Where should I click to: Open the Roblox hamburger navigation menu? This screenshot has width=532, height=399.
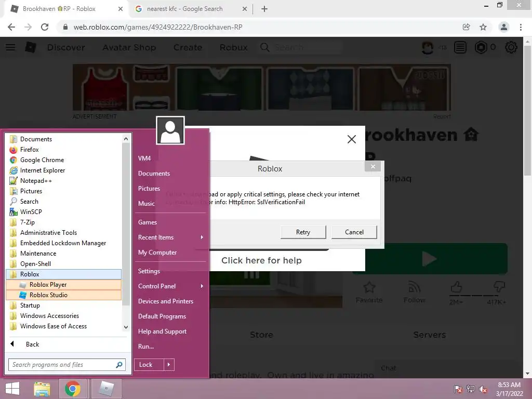click(x=10, y=47)
